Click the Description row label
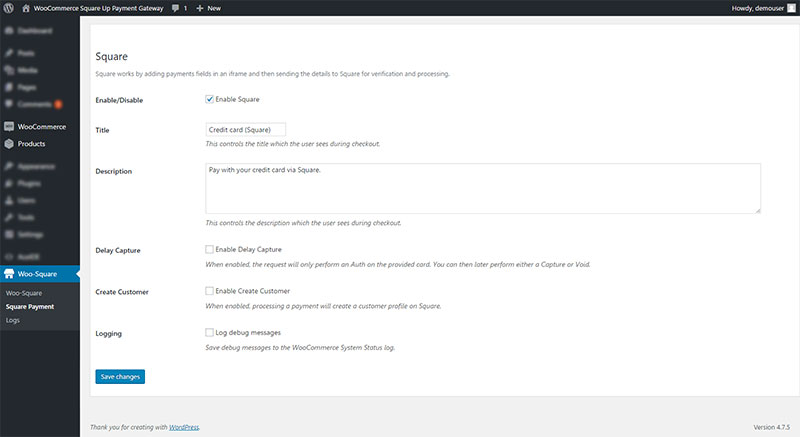This screenshot has height=437, width=800. (113, 171)
